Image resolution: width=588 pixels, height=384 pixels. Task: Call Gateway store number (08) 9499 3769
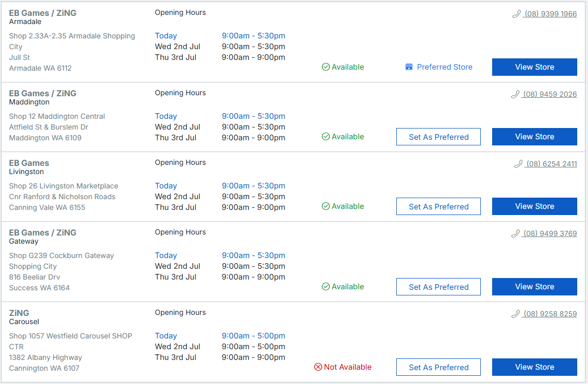[550, 234]
